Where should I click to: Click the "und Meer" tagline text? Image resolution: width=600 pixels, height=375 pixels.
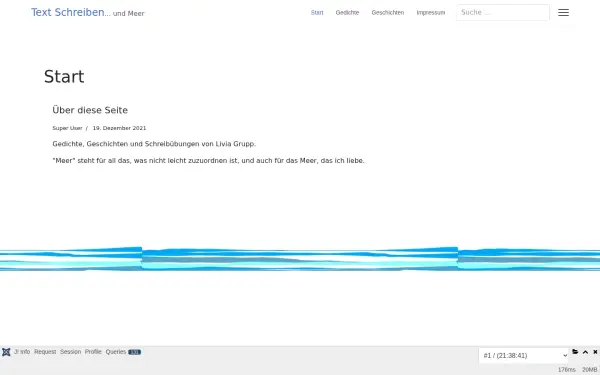click(x=129, y=14)
